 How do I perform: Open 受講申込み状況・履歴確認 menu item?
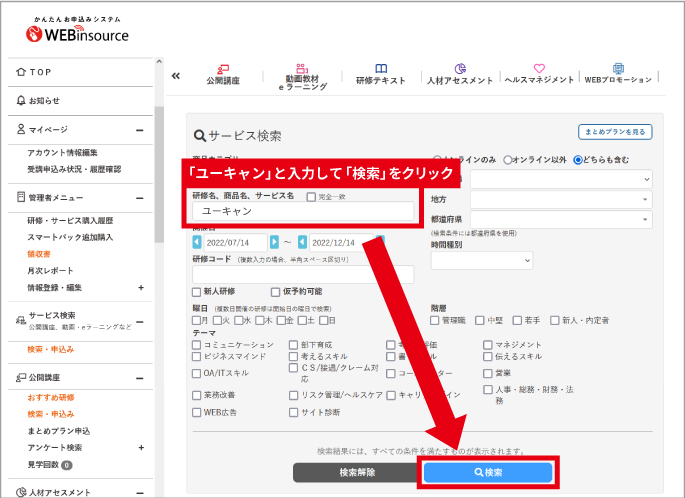(x=74, y=169)
